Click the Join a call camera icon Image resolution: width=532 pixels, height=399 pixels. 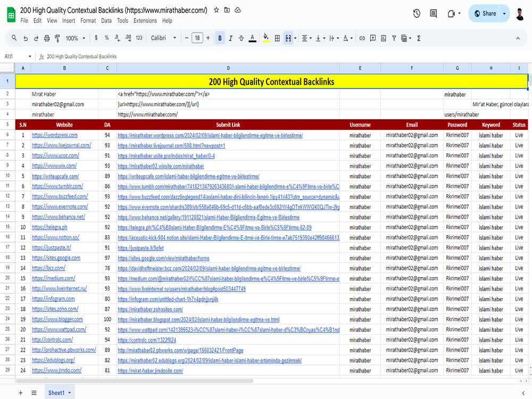[451, 14]
